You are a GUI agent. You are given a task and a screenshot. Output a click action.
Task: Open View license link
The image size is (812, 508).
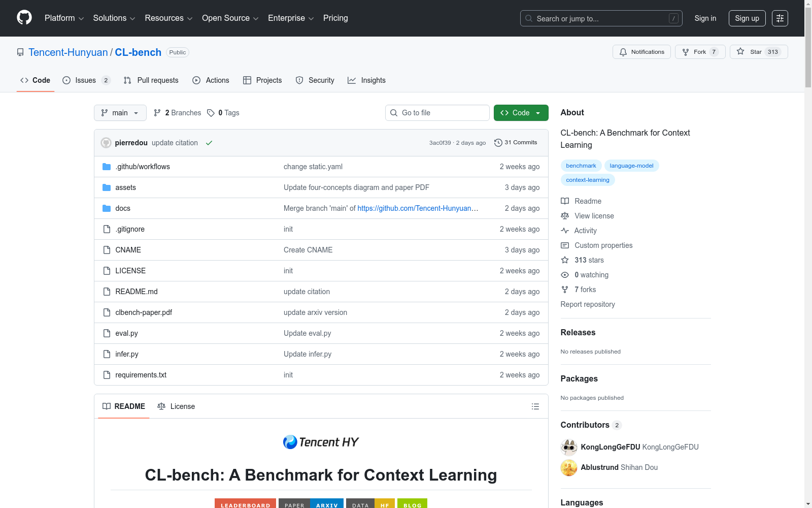click(587, 216)
